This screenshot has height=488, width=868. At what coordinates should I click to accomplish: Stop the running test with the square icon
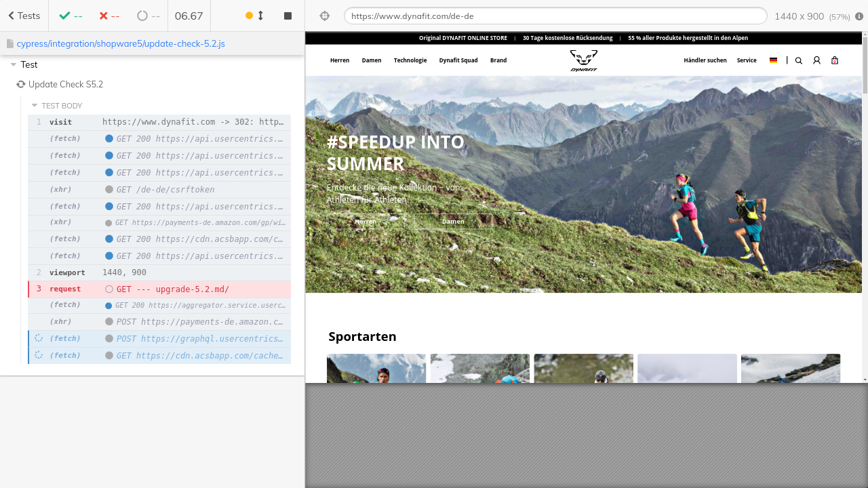click(x=288, y=16)
